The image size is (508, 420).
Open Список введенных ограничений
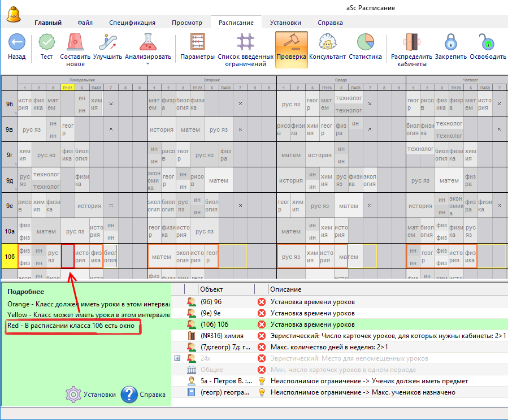point(245,42)
